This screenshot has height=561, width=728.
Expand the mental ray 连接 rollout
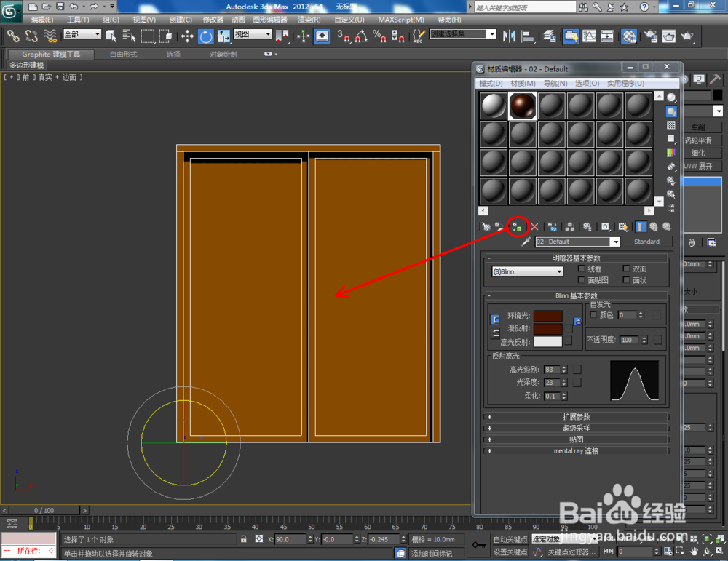(576, 450)
